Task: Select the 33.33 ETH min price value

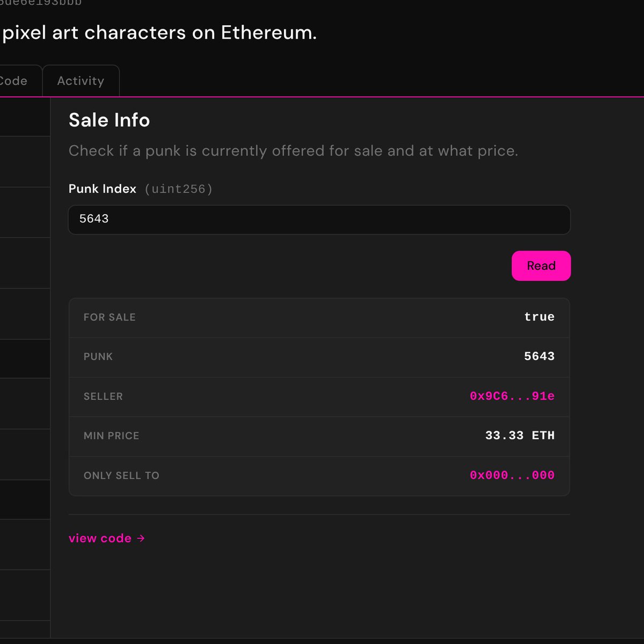Action: click(519, 435)
